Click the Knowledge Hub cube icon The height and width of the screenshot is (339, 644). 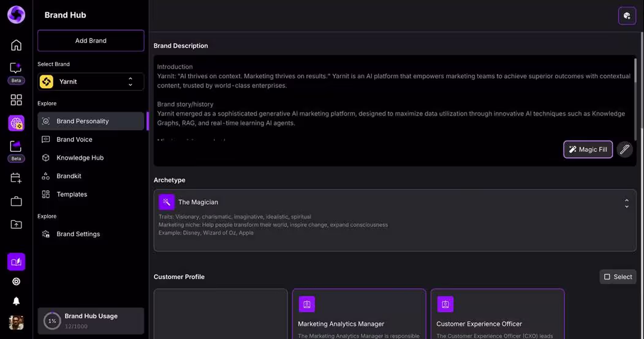click(x=45, y=157)
